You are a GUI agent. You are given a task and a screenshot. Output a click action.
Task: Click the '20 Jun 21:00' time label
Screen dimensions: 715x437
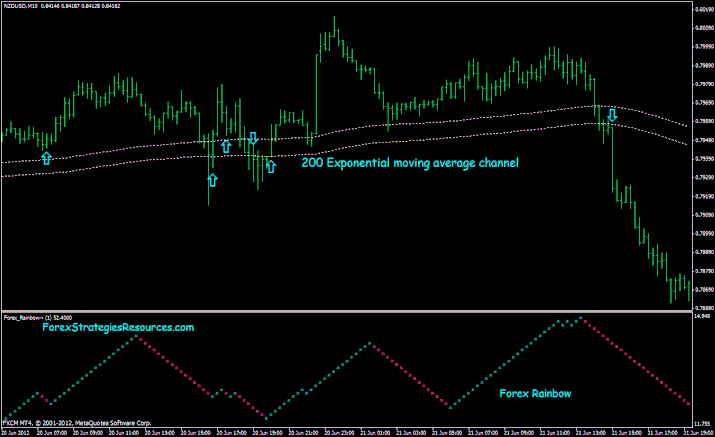click(303, 432)
